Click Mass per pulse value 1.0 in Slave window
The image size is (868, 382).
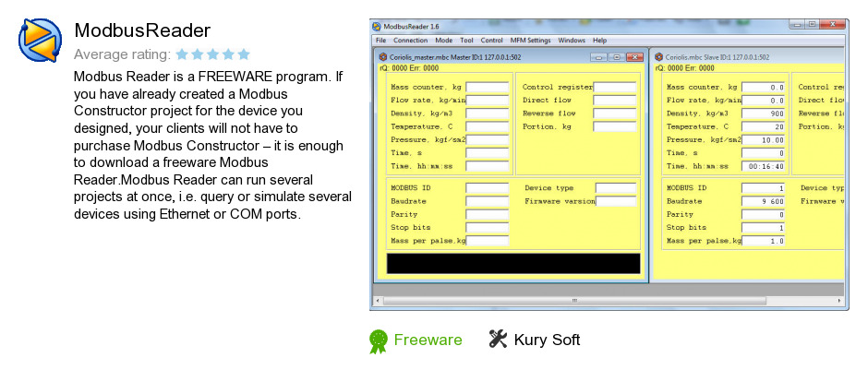[x=764, y=241]
